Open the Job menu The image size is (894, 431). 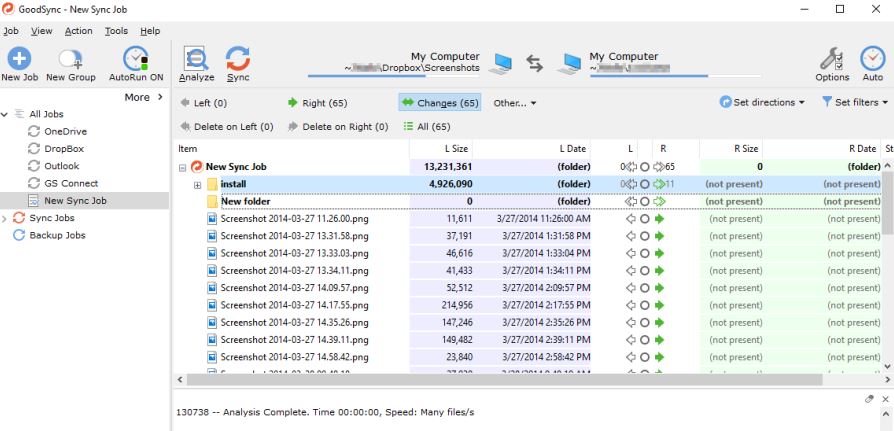(x=11, y=31)
